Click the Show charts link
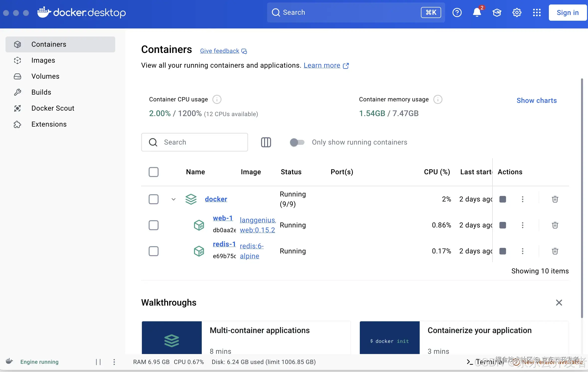588x372 pixels. pyautogui.click(x=536, y=100)
